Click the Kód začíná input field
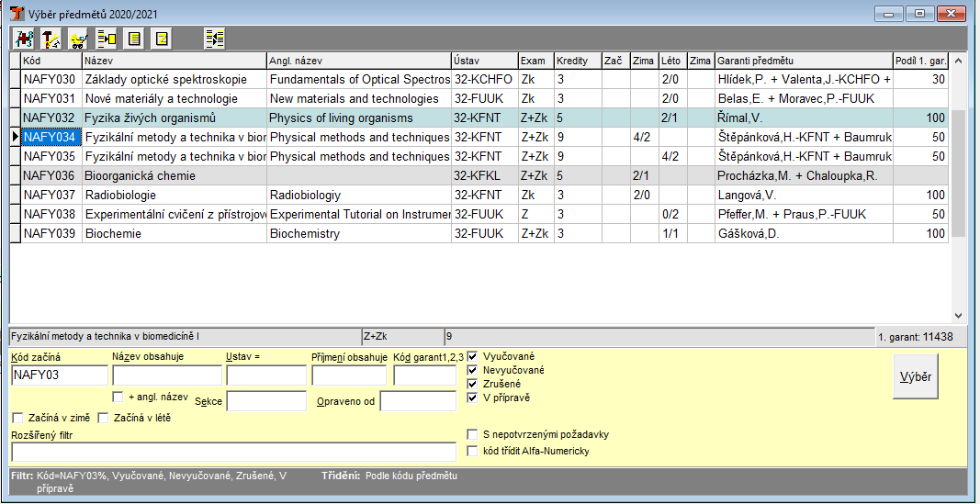Image resolution: width=980 pixels, height=504 pixels. click(x=59, y=375)
